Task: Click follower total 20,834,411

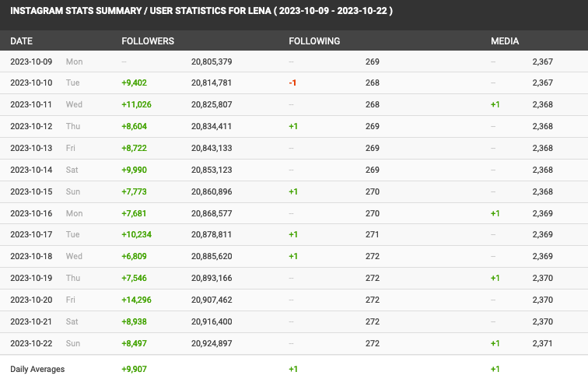Action: tap(212, 126)
